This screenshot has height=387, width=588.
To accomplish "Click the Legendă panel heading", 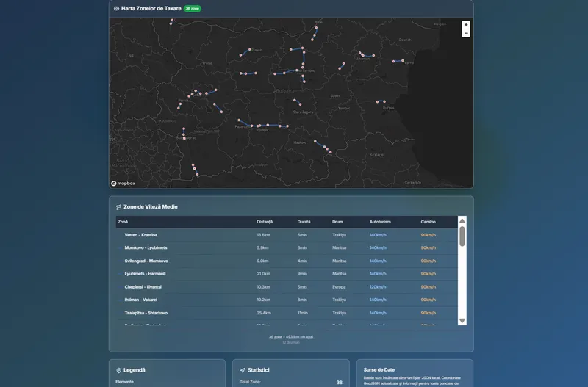I will coord(135,370).
